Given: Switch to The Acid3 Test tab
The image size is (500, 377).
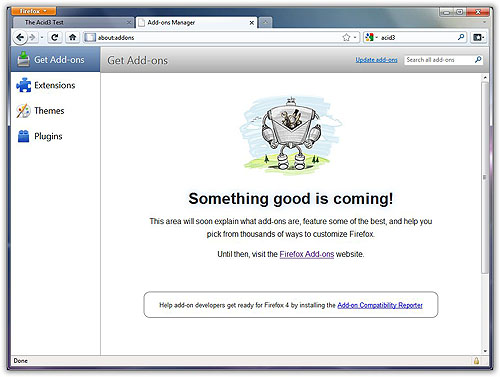Looking at the screenshot, I should click(x=73, y=22).
